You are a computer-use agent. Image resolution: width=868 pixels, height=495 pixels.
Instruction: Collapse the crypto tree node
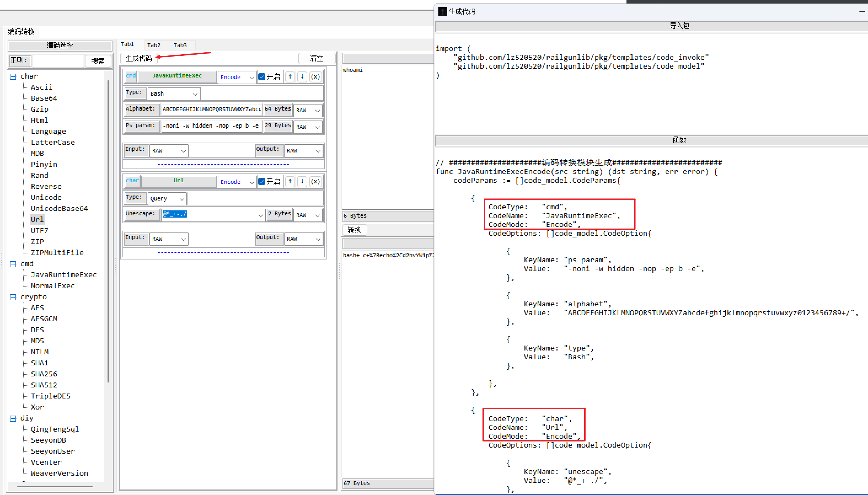tap(13, 297)
